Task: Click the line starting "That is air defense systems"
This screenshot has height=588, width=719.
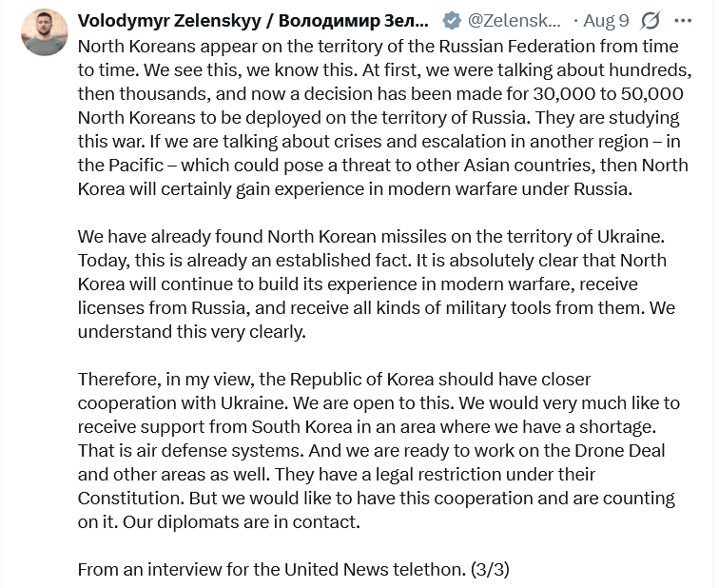Action: click(x=371, y=450)
